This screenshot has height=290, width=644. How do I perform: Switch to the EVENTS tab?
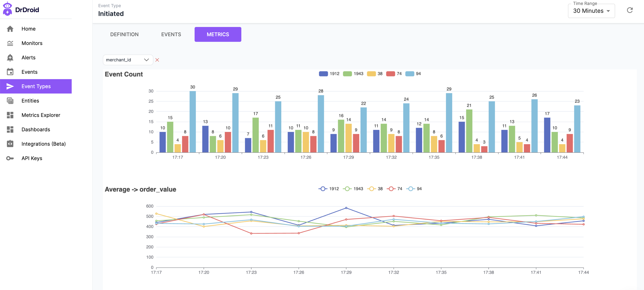coord(171,35)
